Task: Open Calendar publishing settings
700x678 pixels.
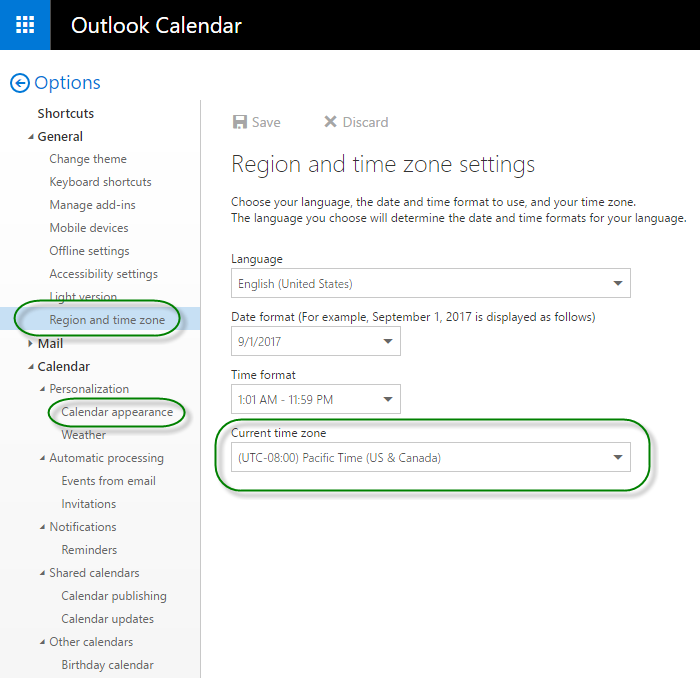Action: (x=114, y=596)
